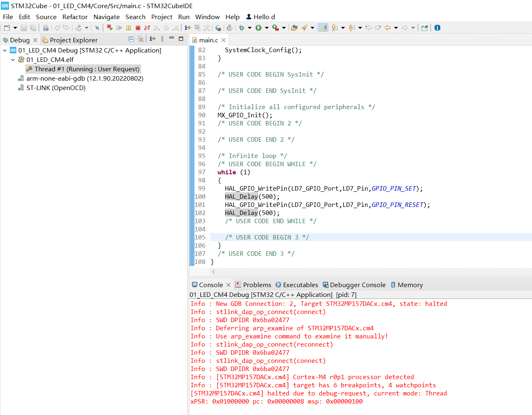Open the Hello d user menu

[260, 17]
